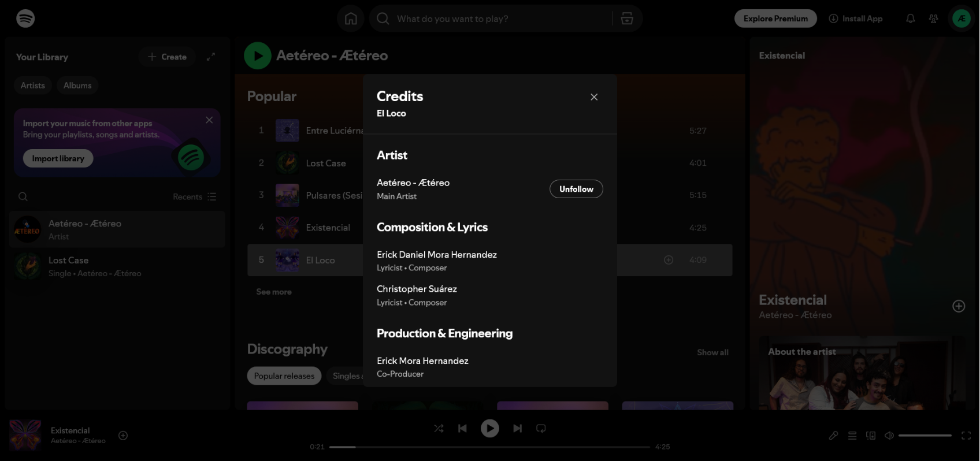Click Existencial song title in player bar
The image size is (980, 461).
point(70,430)
